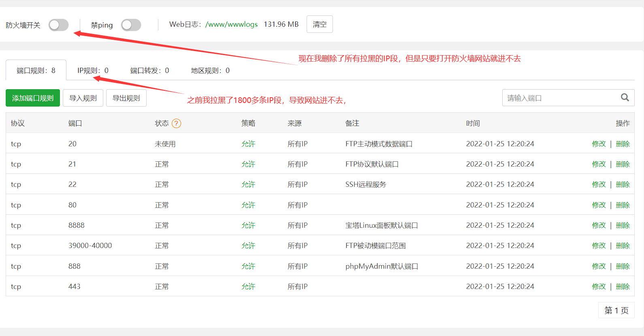Click the phpMyAdmin默认端口 remark cell

coord(382,266)
